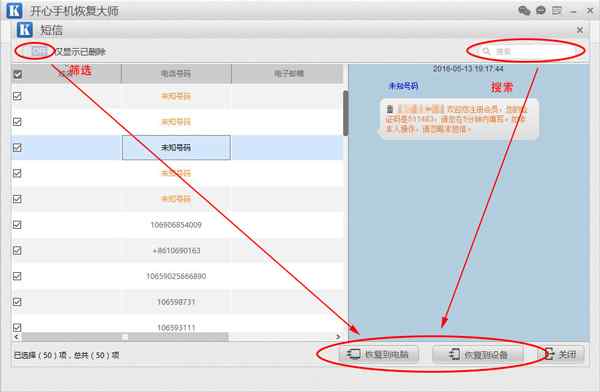Click the chat bubble feedback icon

(541, 10)
